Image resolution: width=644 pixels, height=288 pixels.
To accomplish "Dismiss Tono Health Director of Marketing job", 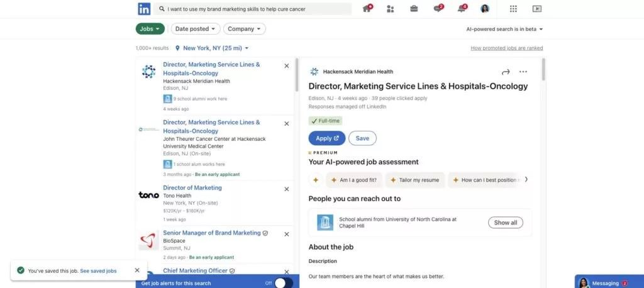I will click(287, 189).
